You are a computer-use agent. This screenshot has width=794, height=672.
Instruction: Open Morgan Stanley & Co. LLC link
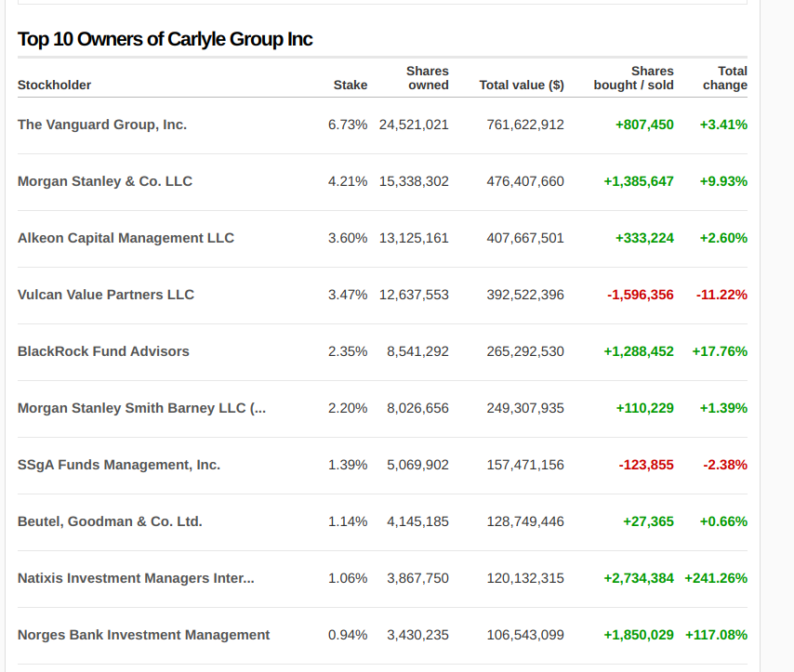105,181
